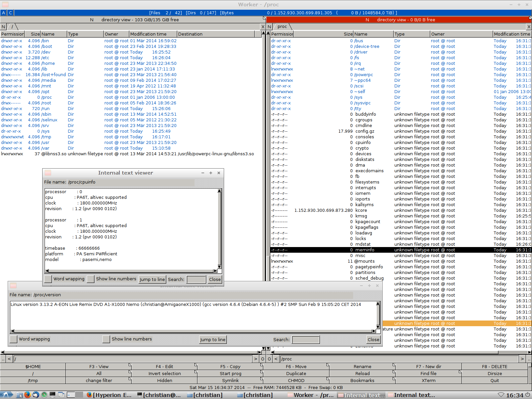The image size is (532, 399).
Task: Open Firefox from the taskbar launcher
Action: (28, 395)
